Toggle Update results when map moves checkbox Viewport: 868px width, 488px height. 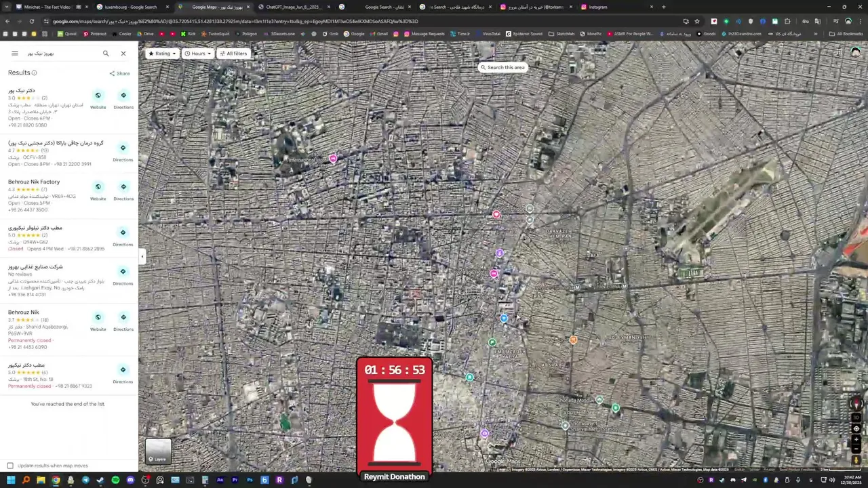point(10,466)
